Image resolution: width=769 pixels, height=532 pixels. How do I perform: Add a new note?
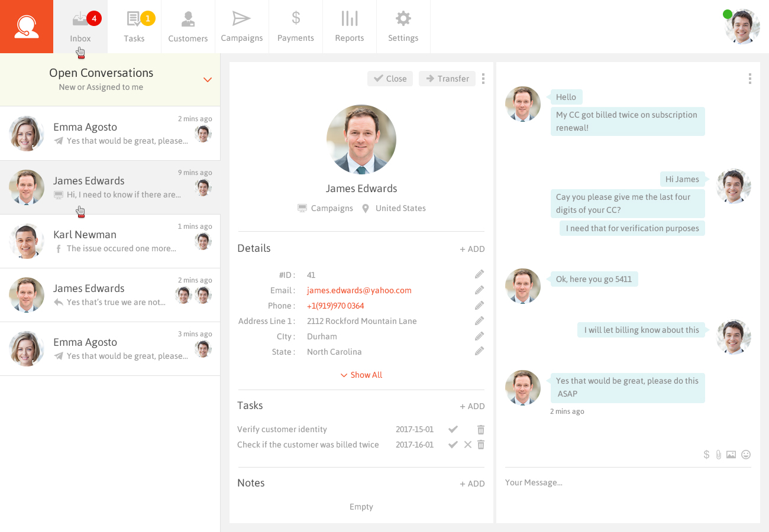coord(472,484)
